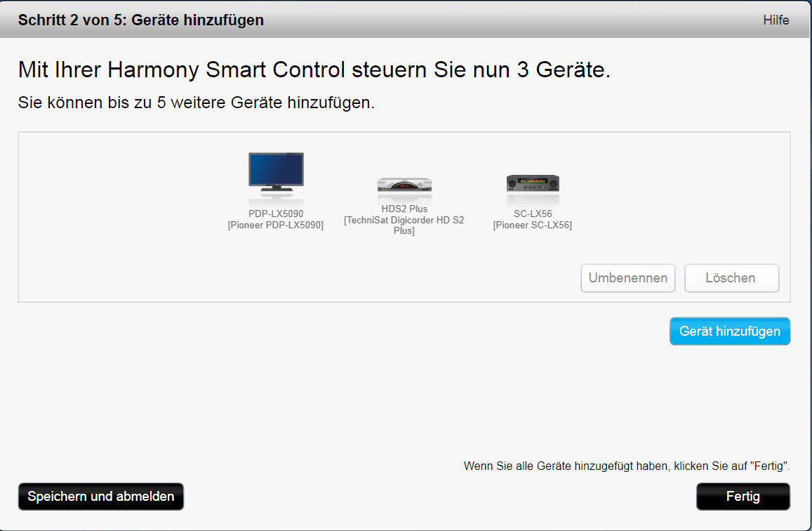Delete device using the Löschen button
Image resolution: width=812 pixels, height=531 pixels.
[x=731, y=278]
